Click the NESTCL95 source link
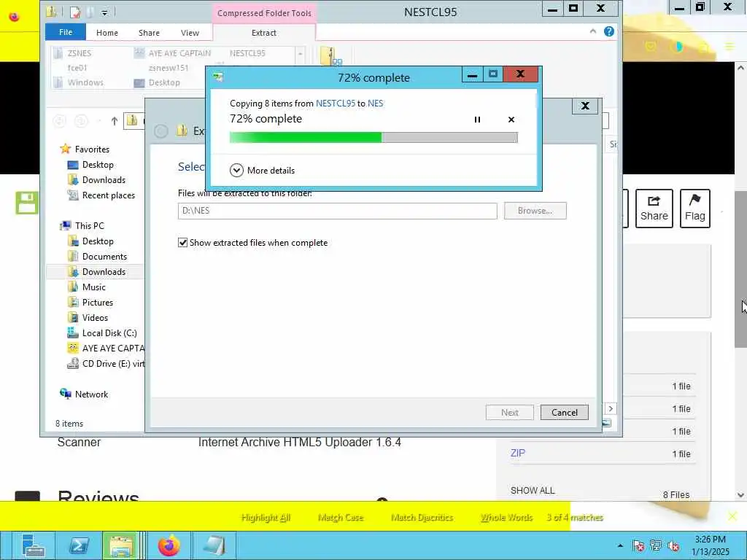The width and height of the screenshot is (747, 560). point(336,104)
